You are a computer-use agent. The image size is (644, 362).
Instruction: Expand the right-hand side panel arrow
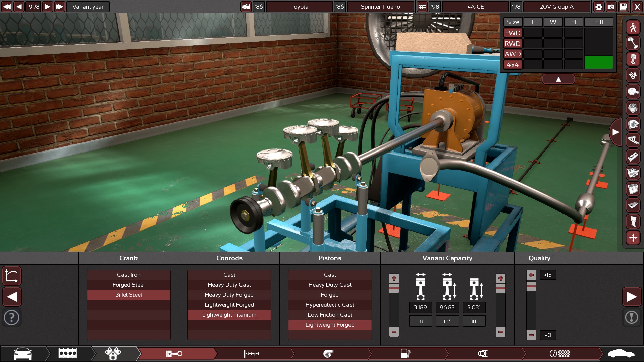[x=615, y=132]
